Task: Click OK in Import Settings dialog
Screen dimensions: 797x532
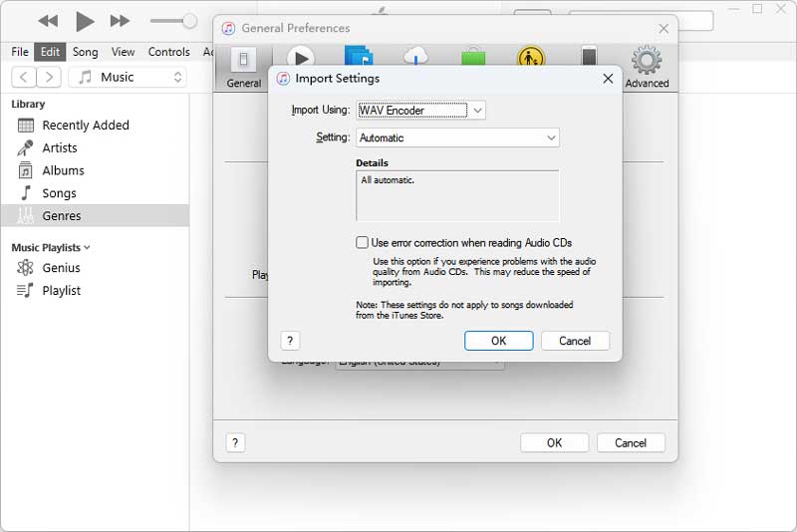Action: click(x=498, y=341)
